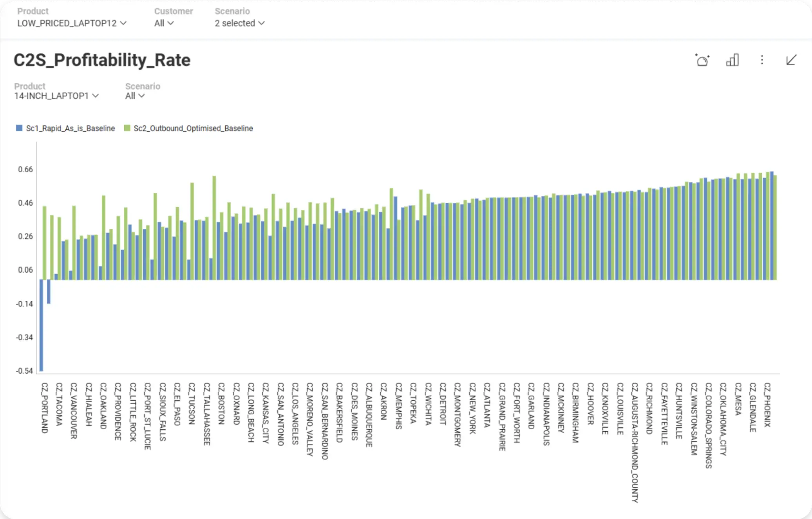The height and width of the screenshot is (519, 812).
Task: Open the chart type bar icon
Action: point(732,60)
